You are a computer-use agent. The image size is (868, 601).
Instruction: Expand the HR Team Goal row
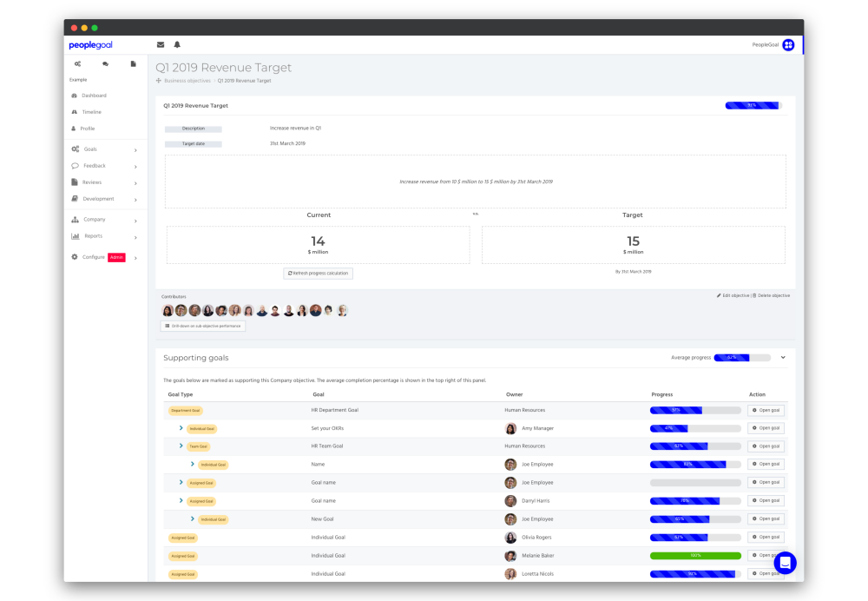(x=181, y=446)
